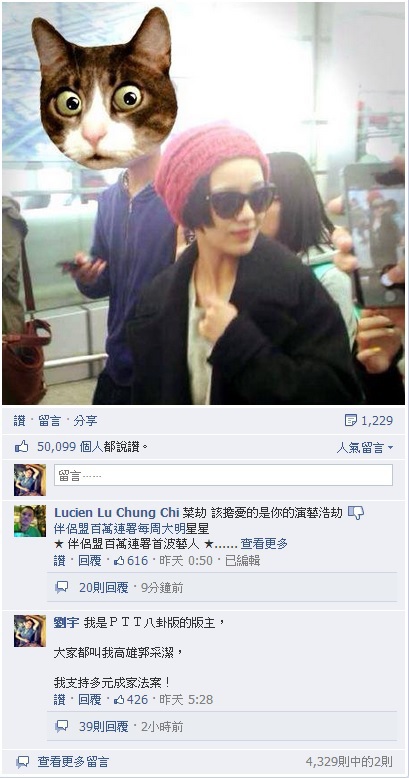Load more comments via 查看更多留言
Viewport: 409px width, 778px height.
point(73,762)
